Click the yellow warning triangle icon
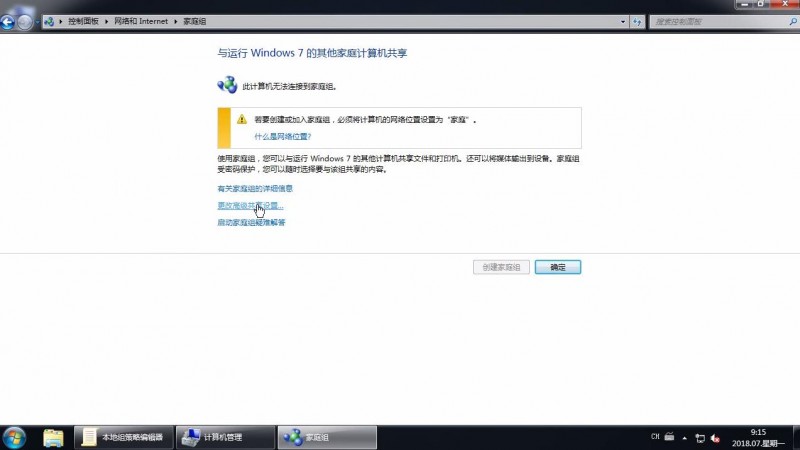This screenshot has width=800, height=450. click(242, 119)
